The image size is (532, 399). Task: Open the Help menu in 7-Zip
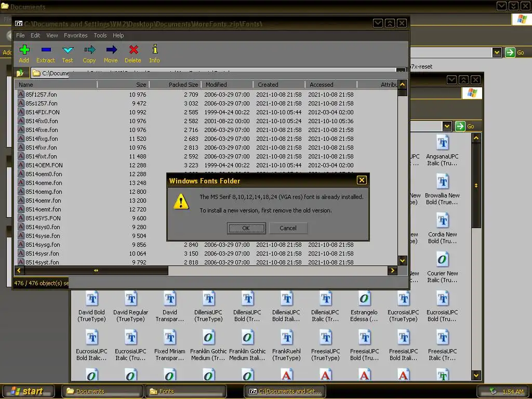point(118,35)
